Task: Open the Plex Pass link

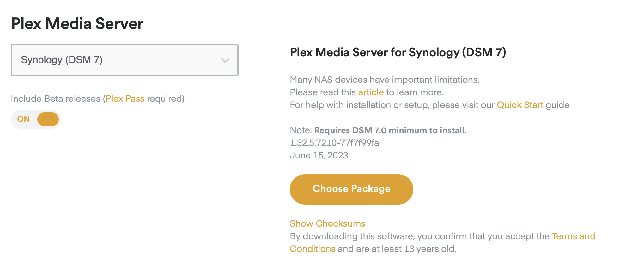Action: click(x=125, y=99)
